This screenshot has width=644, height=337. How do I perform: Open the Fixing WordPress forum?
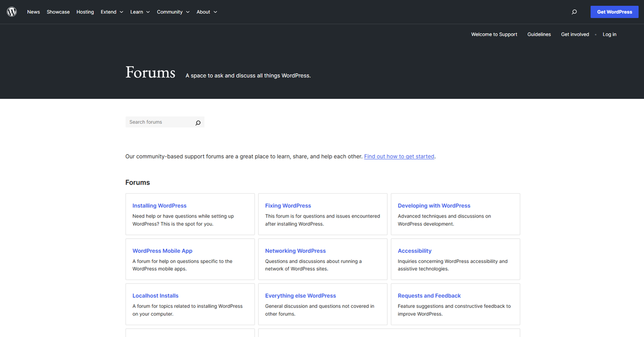click(288, 205)
